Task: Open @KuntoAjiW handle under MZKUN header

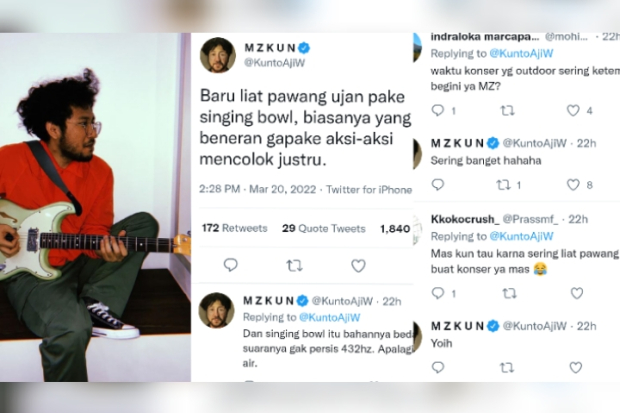Action: tap(275, 63)
